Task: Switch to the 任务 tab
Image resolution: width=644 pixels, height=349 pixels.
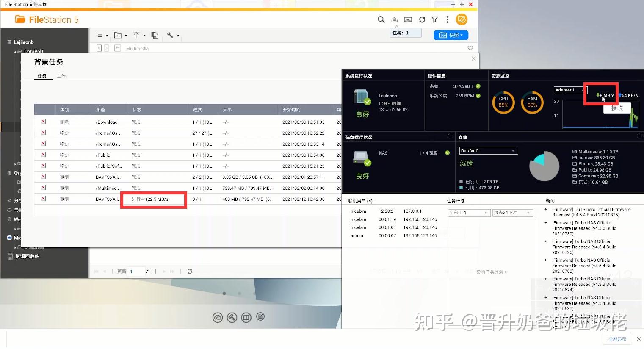Action: (x=42, y=76)
